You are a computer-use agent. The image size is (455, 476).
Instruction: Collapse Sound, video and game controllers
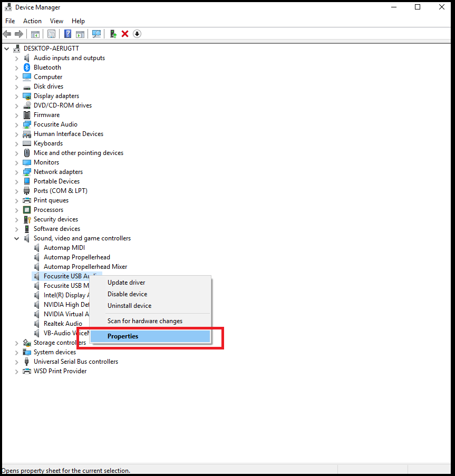17,238
